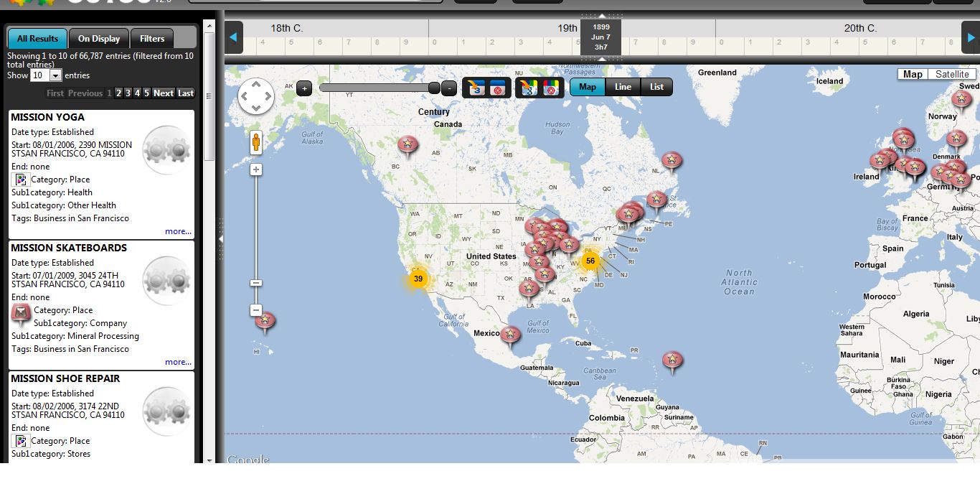Select Satellite imagery layer
Screen dimensions: 980x489
(952, 74)
